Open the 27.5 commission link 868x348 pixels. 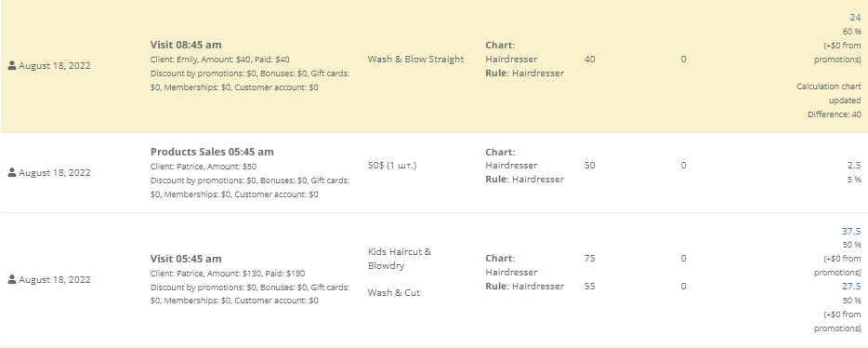(x=851, y=286)
